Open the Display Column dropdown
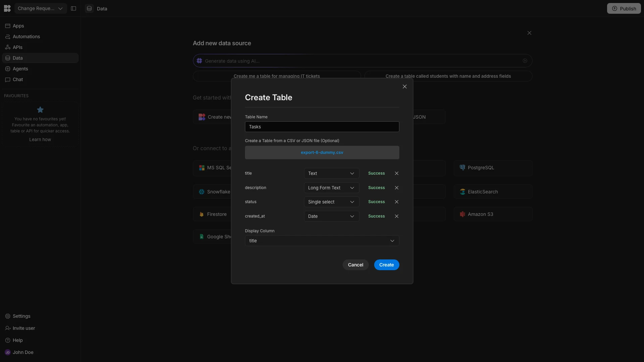The height and width of the screenshot is (362, 644). tap(322, 241)
